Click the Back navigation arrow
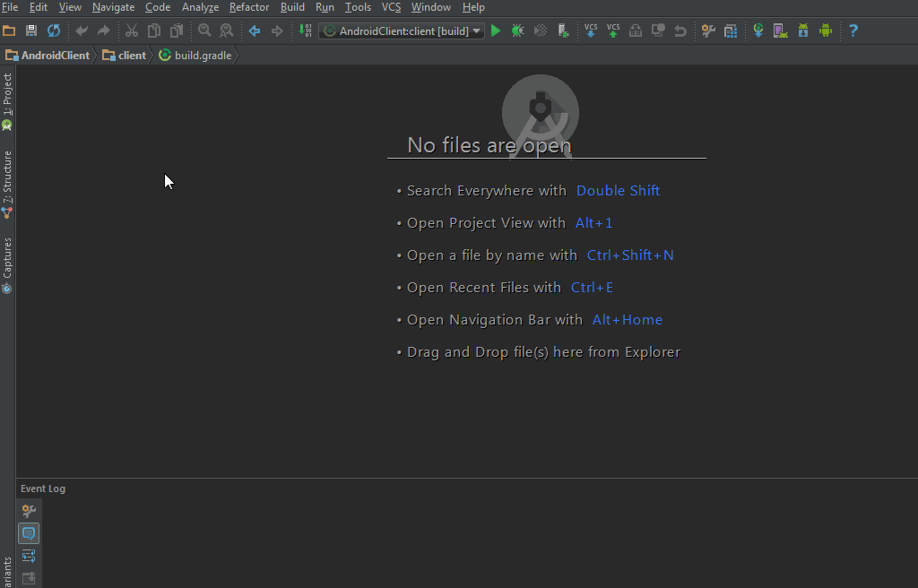This screenshot has height=588, width=918. 255,30
